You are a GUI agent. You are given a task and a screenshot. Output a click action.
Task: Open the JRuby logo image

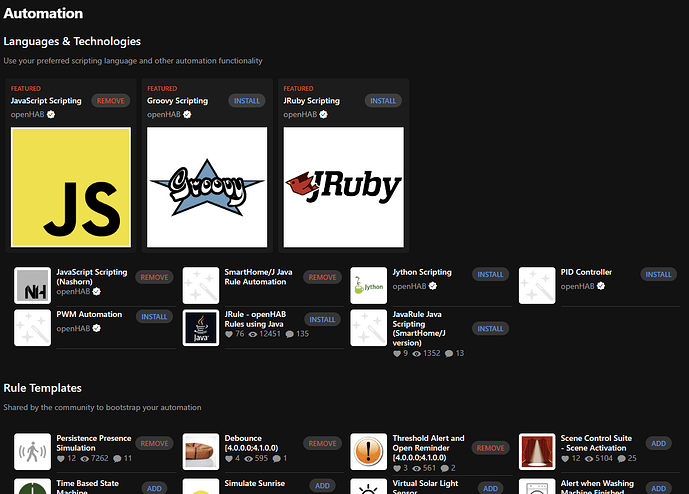pos(344,187)
